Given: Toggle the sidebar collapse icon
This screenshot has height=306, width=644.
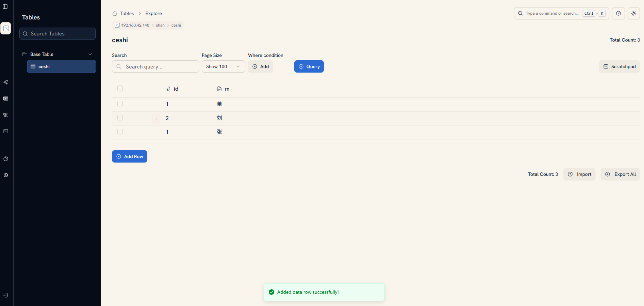Looking at the screenshot, I should [x=5, y=6].
